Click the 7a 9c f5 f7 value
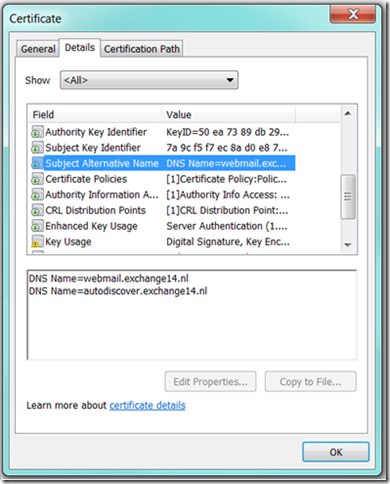Image resolution: width=390 pixels, height=484 pixels. (x=227, y=148)
